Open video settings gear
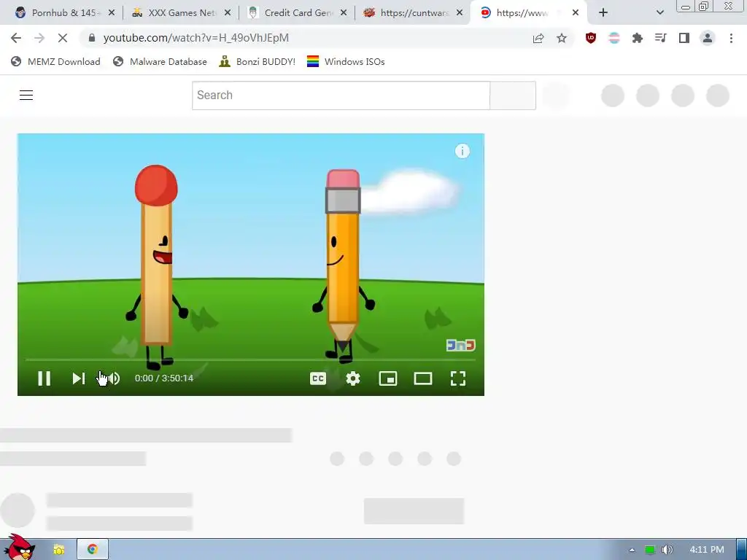This screenshot has height=560, width=747. click(353, 378)
